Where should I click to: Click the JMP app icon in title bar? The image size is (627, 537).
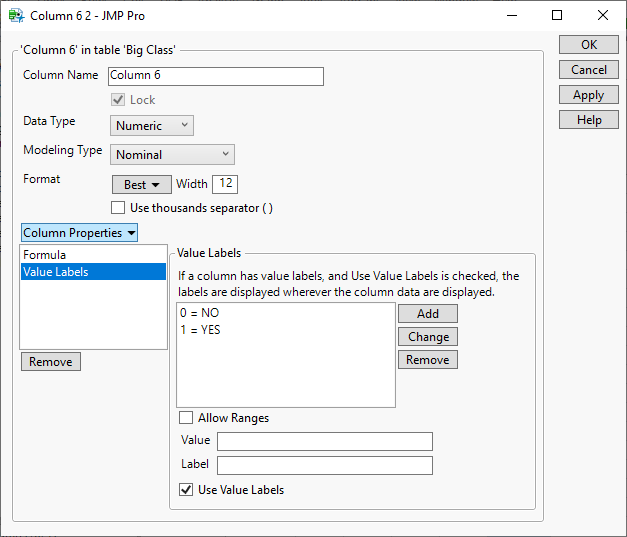pyautogui.click(x=17, y=15)
